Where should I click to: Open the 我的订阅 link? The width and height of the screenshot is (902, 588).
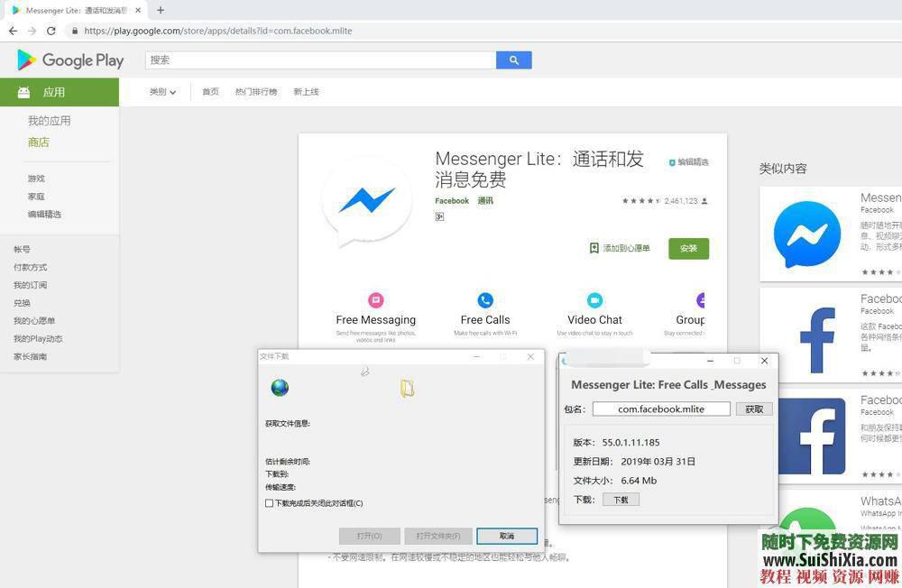(x=31, y=285)
